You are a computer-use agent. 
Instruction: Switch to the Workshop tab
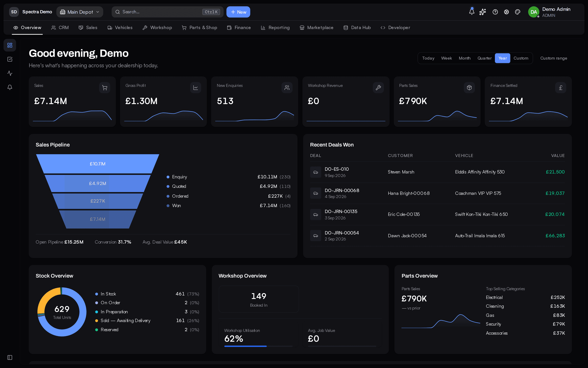coord(157,28)
